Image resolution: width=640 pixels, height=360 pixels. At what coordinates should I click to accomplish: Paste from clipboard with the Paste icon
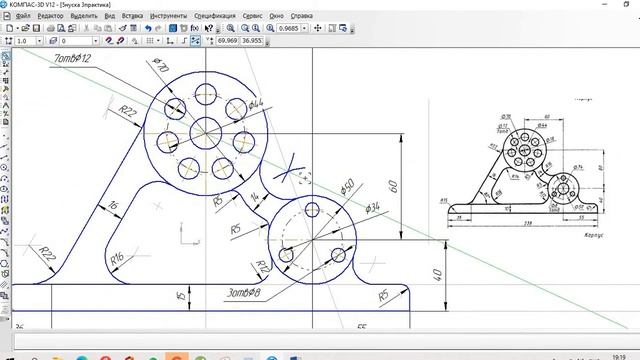click(108, 28)
